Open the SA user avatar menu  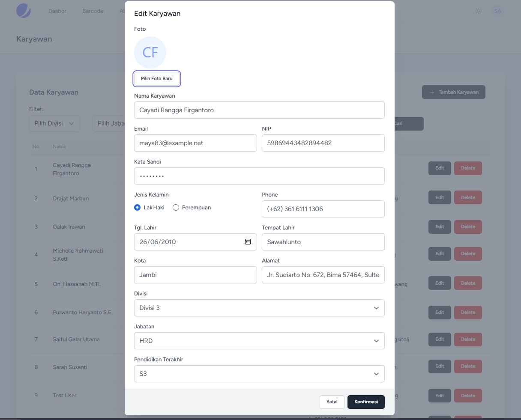497,11
